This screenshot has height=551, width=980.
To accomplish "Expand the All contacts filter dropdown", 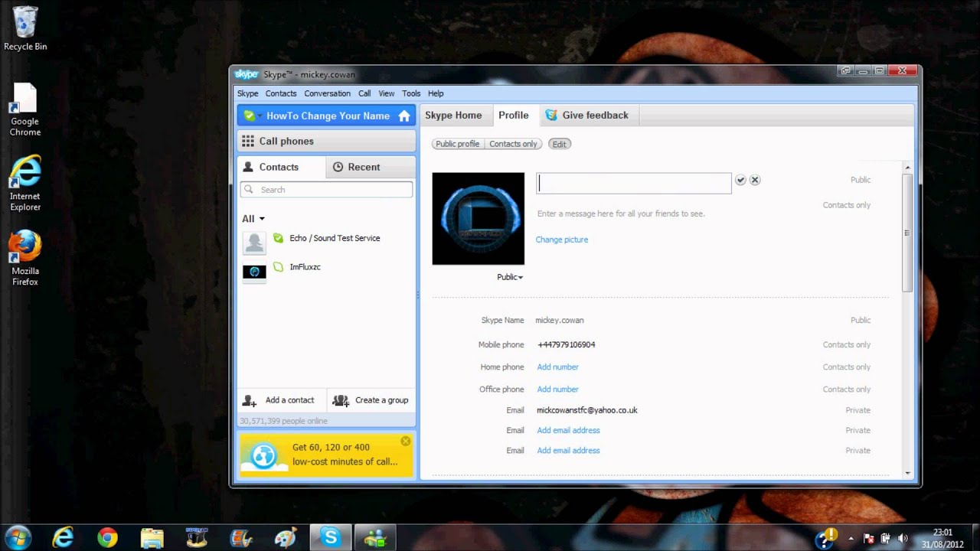I will [253, 219].
